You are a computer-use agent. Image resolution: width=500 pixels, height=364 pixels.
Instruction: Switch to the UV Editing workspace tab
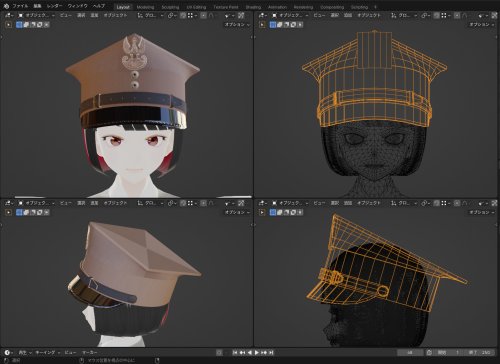point(196,7)
